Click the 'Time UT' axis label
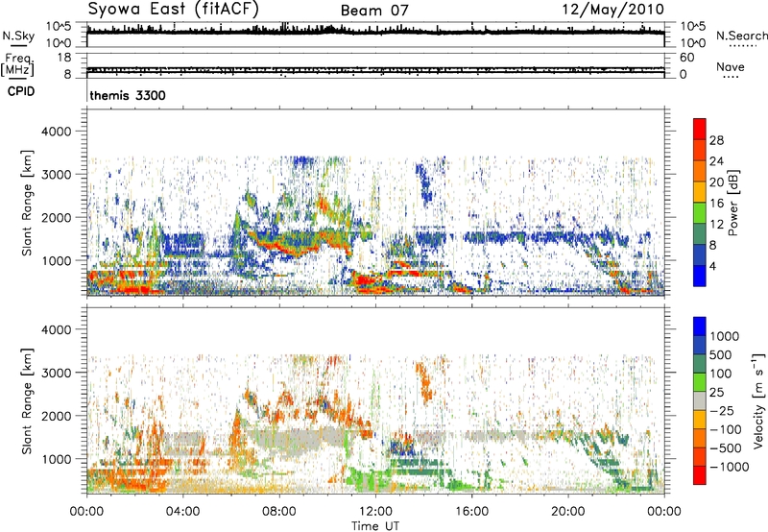This screenshot has height=532, width=768. 375,526
